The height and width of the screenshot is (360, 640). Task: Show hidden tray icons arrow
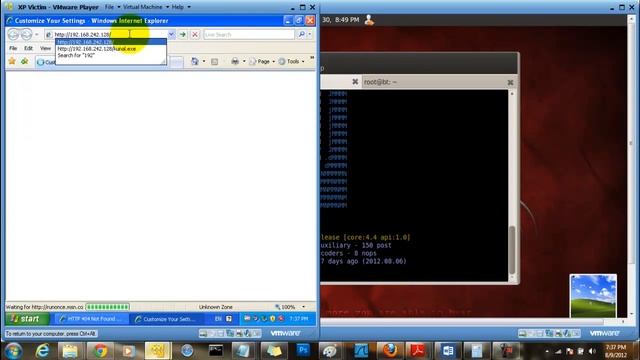coord(547,351)
